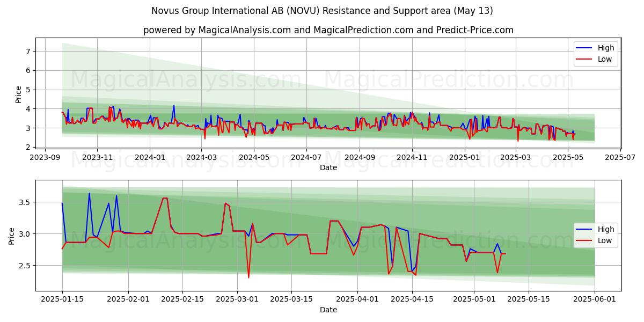Click 'High' in the upper chart legend

[x=606, y=48]
